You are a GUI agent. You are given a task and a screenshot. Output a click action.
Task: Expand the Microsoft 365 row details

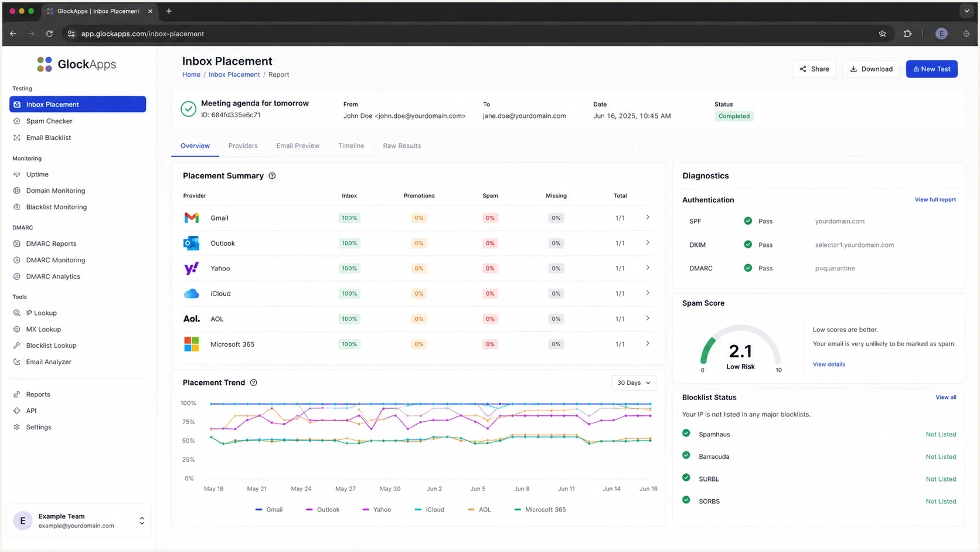(648, 344)
